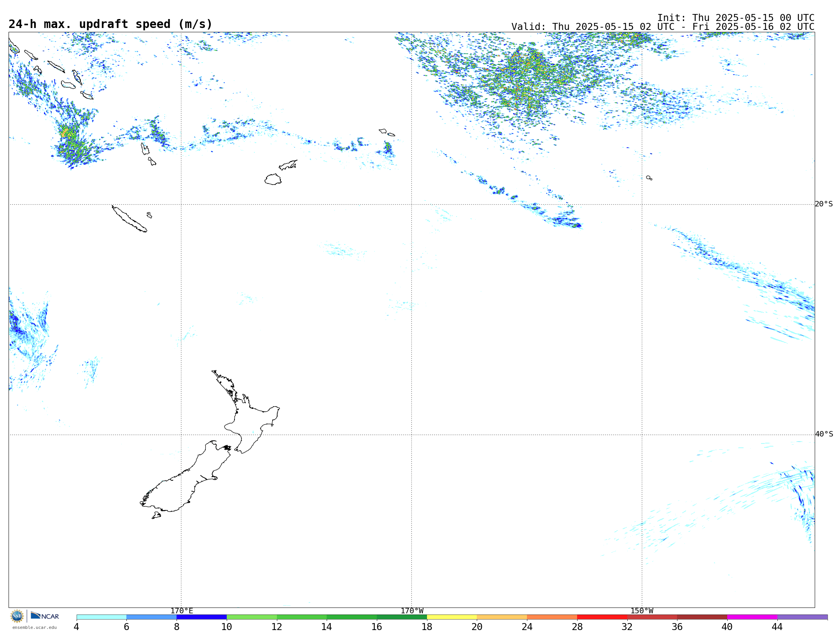
Task: Select the bright red 28-32 color swatch
Action: click(x=602, y=617)
